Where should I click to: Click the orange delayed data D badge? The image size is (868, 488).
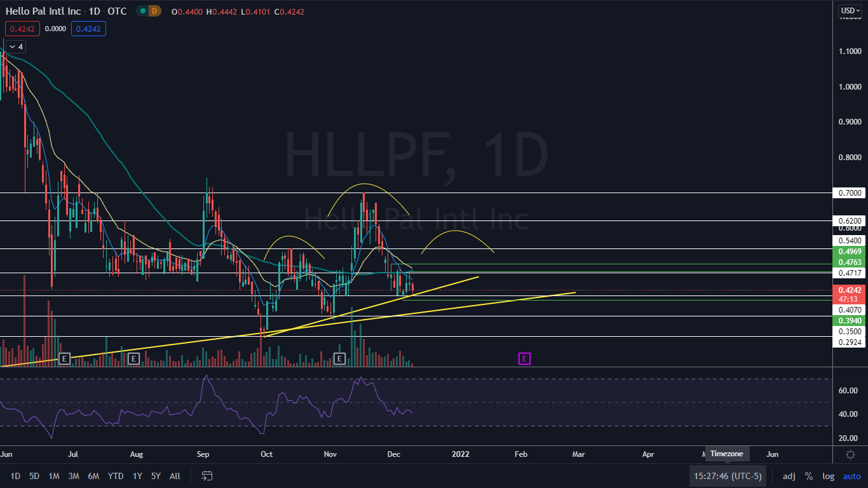point(155,11)
